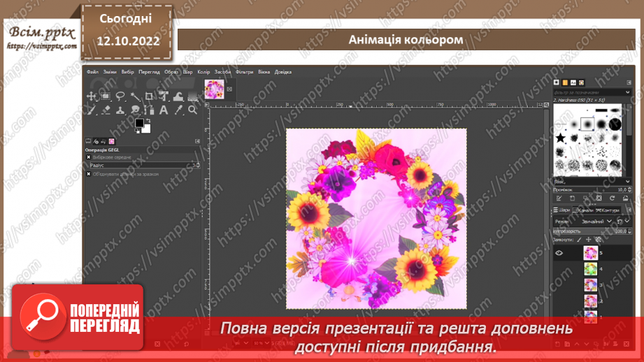Select the Text tool
This screenshot has height=362, width=644.
(x=164, y=110)
